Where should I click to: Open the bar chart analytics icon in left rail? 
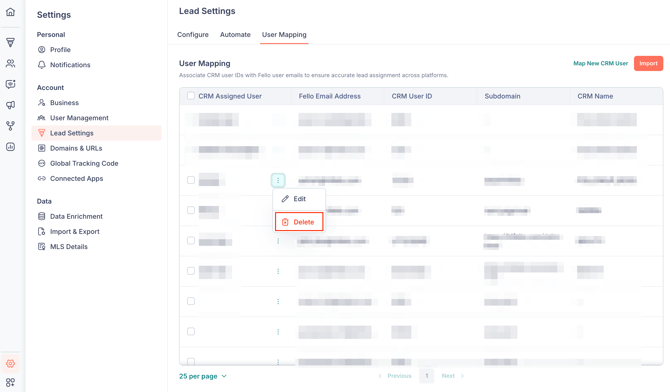pyautogui.click(x=10, y=147)
